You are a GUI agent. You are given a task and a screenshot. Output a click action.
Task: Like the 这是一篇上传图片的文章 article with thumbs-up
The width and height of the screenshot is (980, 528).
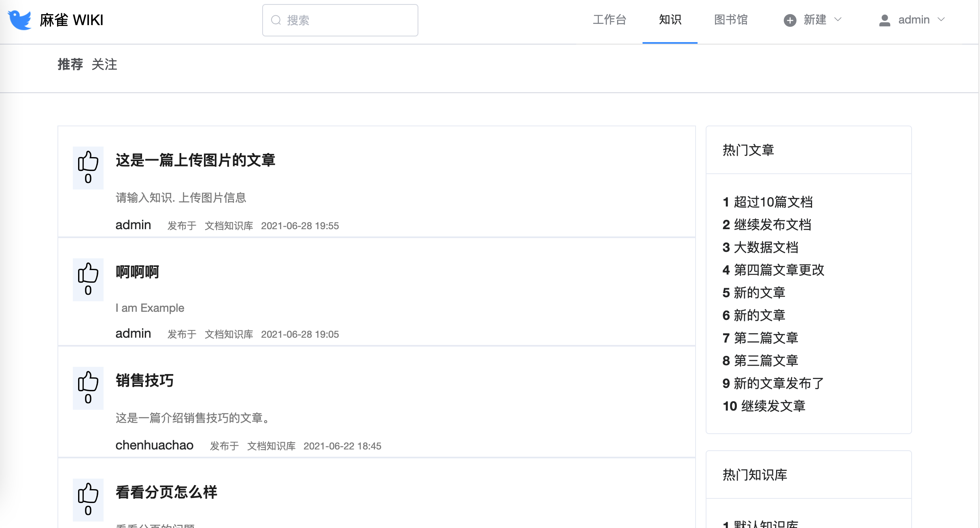point(88,162)
